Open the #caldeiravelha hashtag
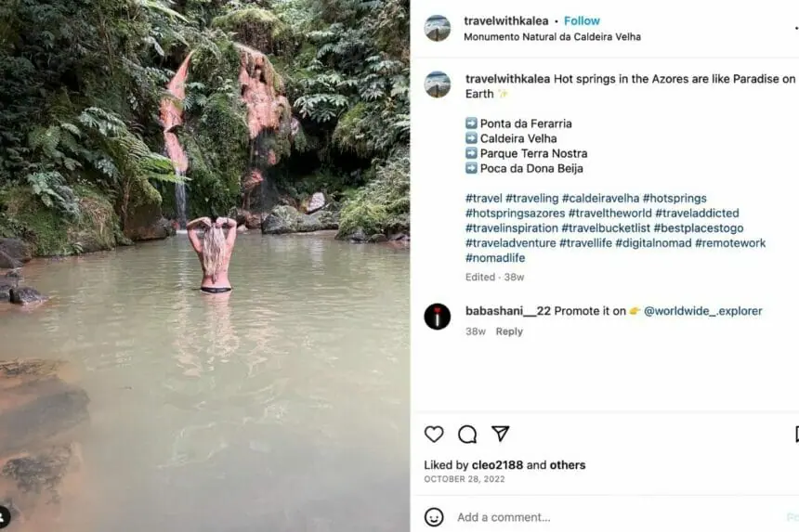Viewport: 799px width, 532px height. [600, 198]
